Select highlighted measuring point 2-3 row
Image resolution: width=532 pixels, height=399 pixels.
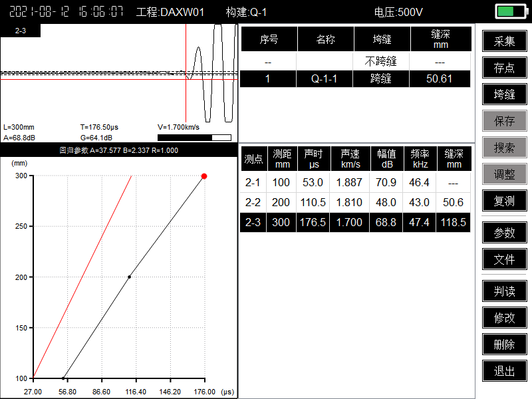(x=355, y=222)
